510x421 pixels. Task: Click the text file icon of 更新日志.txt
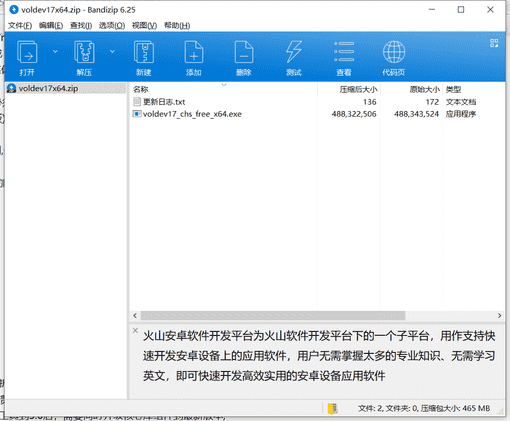coord(137,101)
